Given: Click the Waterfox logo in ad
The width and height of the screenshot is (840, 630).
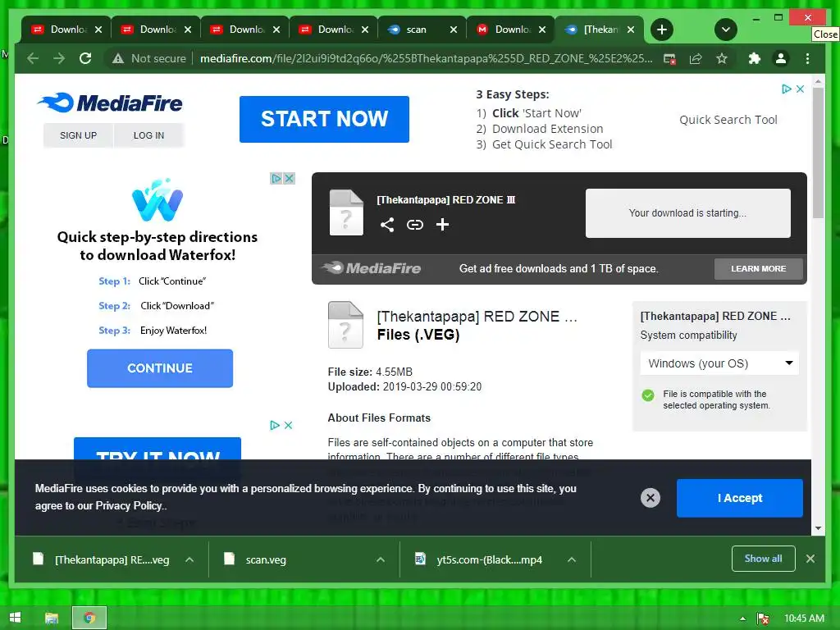Looking at the screenshot, I should [x=157, y=200].
